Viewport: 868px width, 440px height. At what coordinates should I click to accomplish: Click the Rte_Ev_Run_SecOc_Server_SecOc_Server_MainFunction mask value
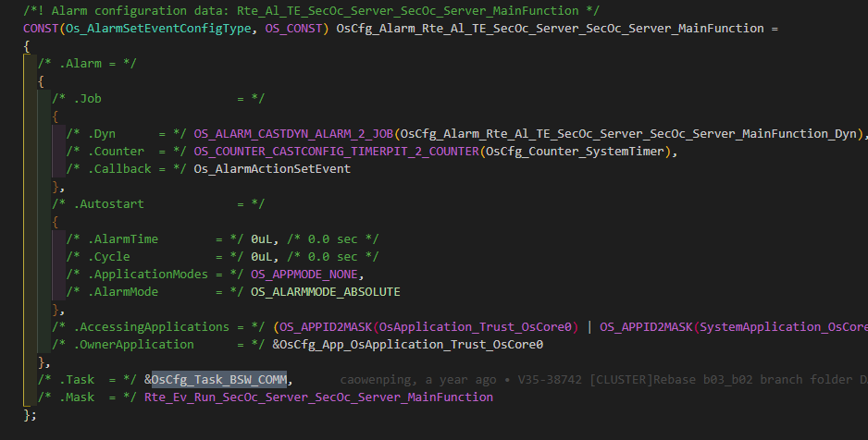[x=318, y=397]
